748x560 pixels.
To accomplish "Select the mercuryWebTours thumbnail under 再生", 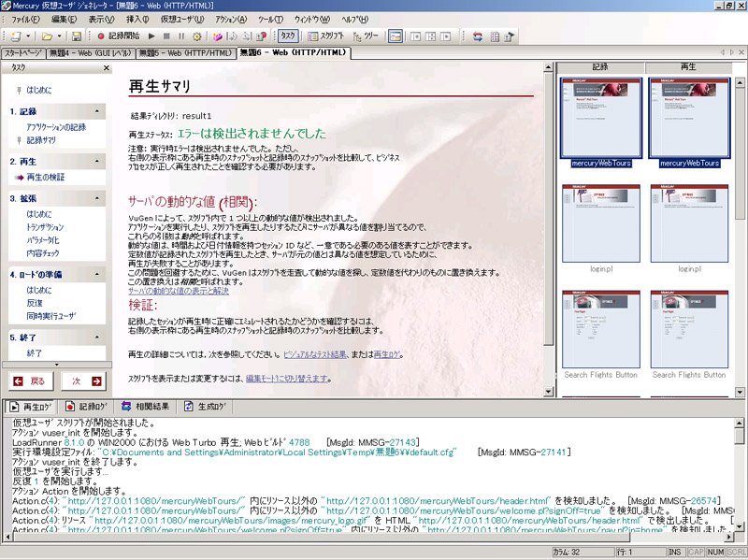I will coord(689,119).
